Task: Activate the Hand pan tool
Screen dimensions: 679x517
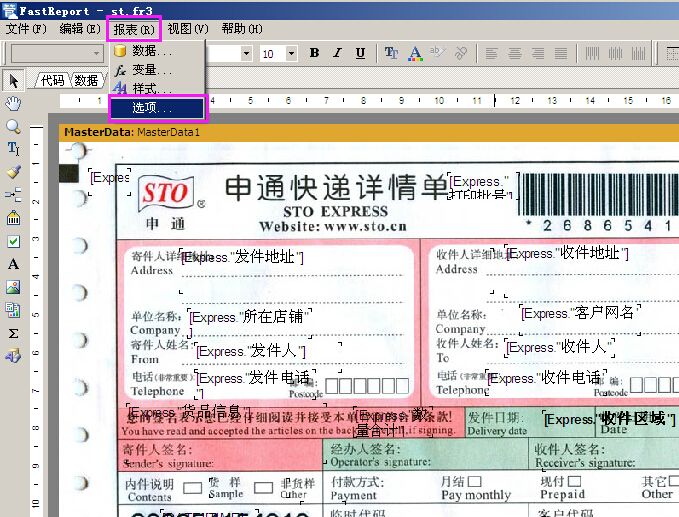Action: click(x=13, y=103)
